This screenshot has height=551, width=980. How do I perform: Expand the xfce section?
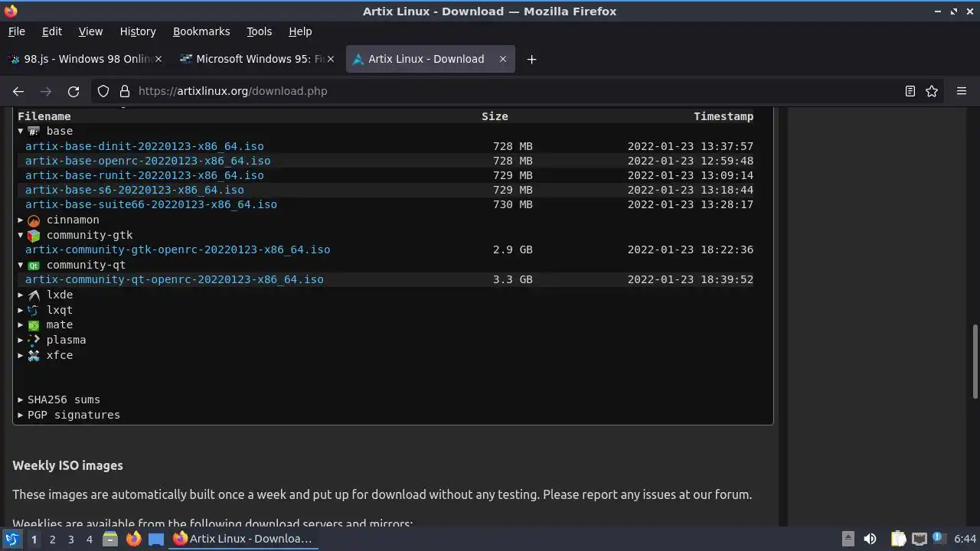coord(21,355)
